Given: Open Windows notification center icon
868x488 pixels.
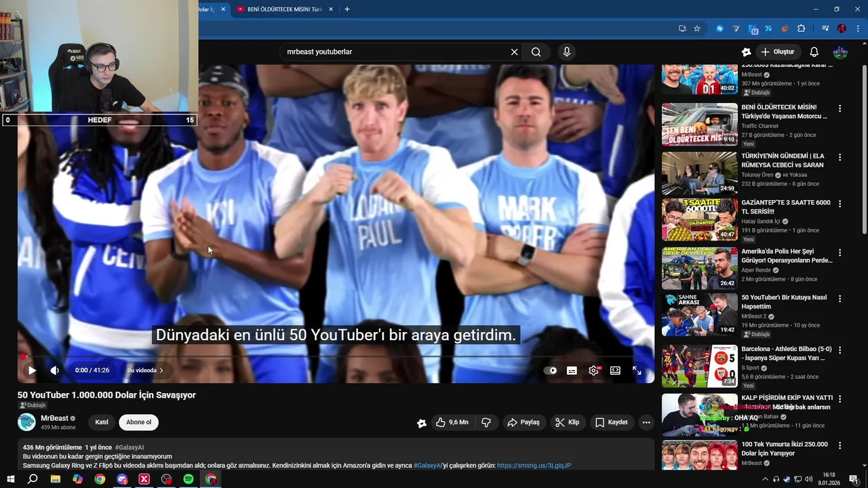Looking at the screenshot, I should tap(854, 479).
